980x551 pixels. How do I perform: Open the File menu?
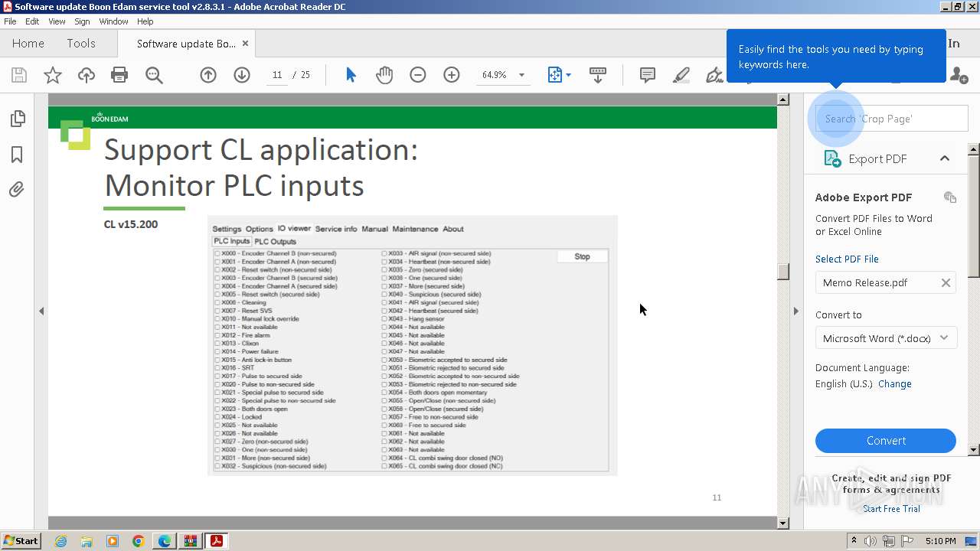click(10, 21)
